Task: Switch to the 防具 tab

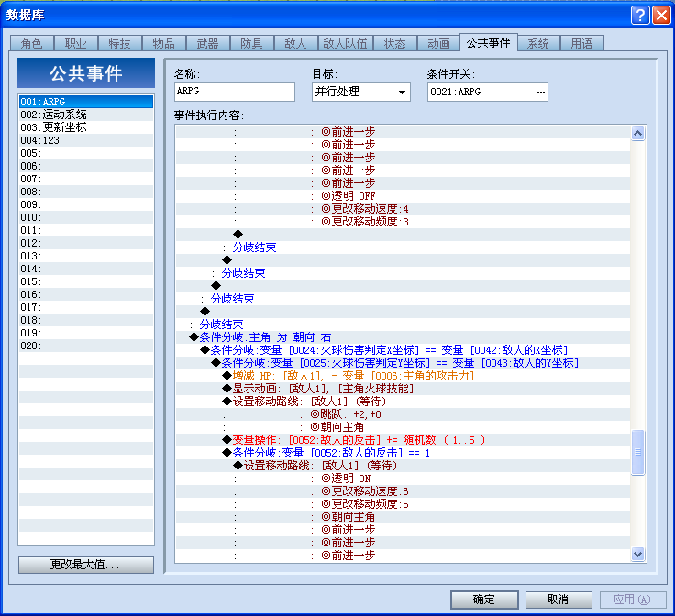Action: click(x=251, y=43)
